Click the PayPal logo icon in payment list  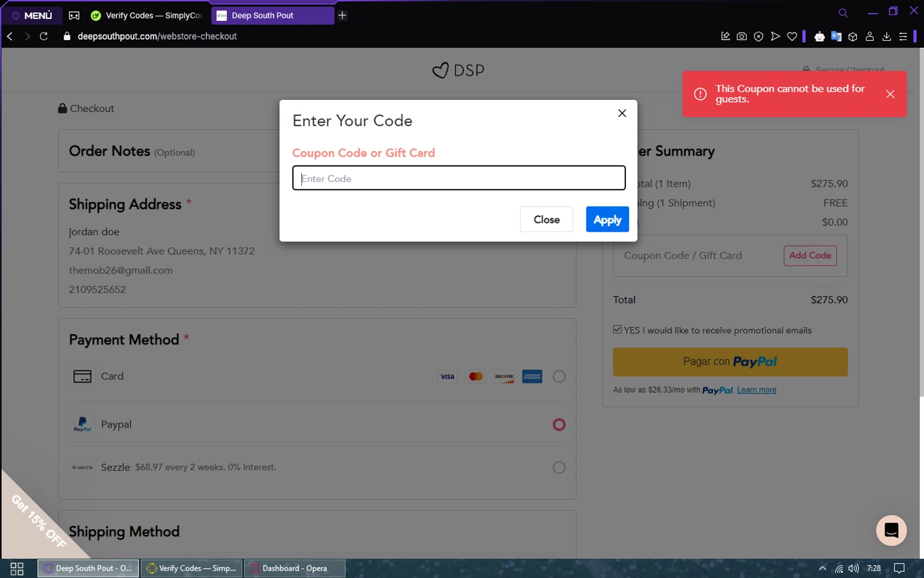click(83, 425)
